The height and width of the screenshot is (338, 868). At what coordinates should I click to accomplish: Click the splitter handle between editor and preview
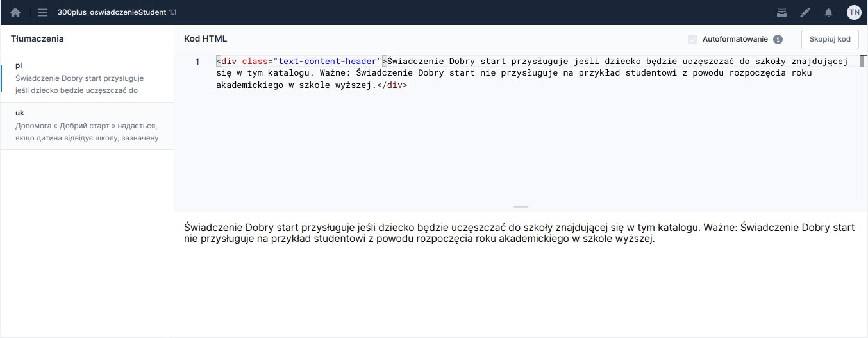coord(521,207)
